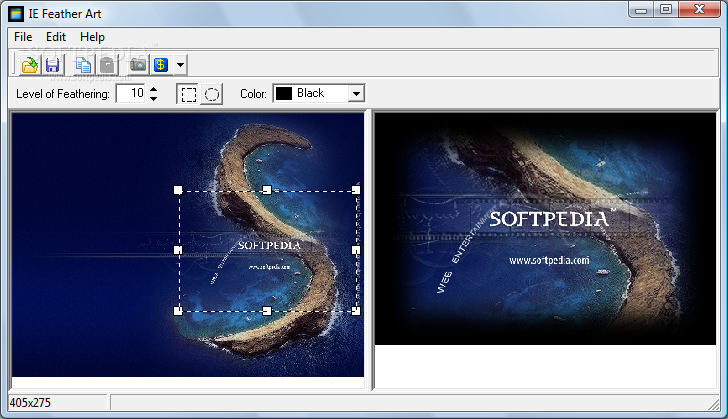Click the top-left selection handle on the source image
Image resolution: width=728 pixels, height=419 pixels.
[178, 190]
